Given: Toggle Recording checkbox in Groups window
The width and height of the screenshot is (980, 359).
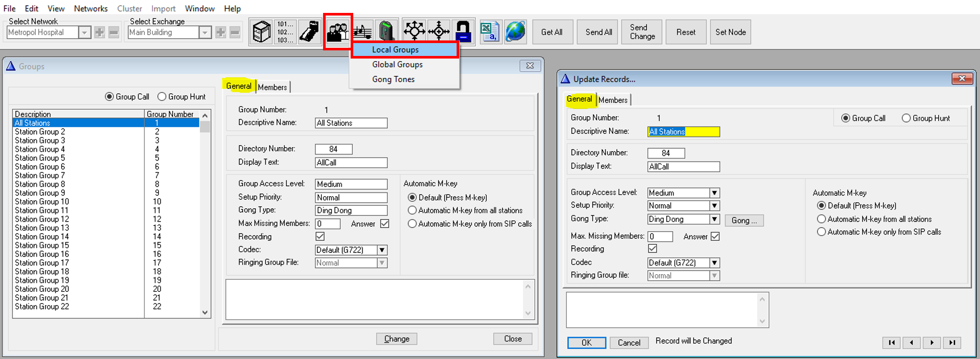Looking at the screenshot, I should point(320,236).
